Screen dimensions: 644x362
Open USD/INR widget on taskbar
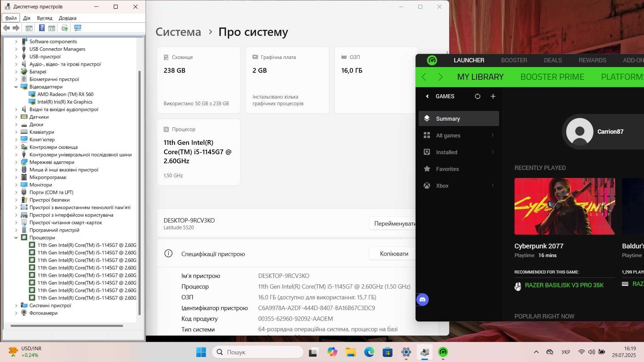pyautogui.click(x=25, y=352)
